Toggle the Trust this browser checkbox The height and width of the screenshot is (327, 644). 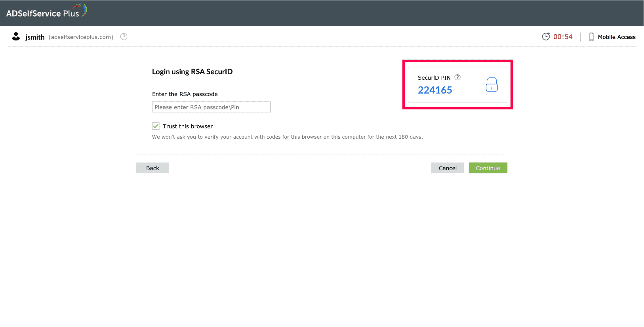(x=156, y=126)
